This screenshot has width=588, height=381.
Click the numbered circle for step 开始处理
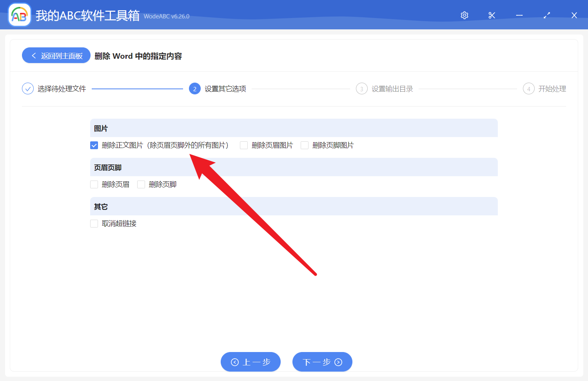(528, 88)
